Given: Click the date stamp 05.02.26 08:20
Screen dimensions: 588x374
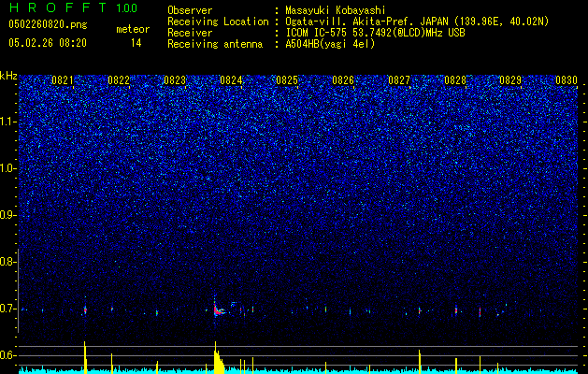Looking at the screenshot, I should [x=48, y=43].
